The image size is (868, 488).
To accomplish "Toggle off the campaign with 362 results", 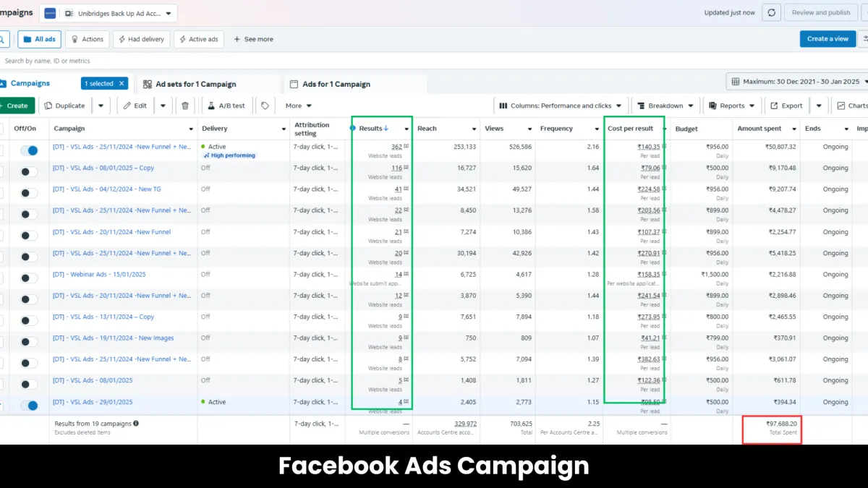I will click(29, 150).
